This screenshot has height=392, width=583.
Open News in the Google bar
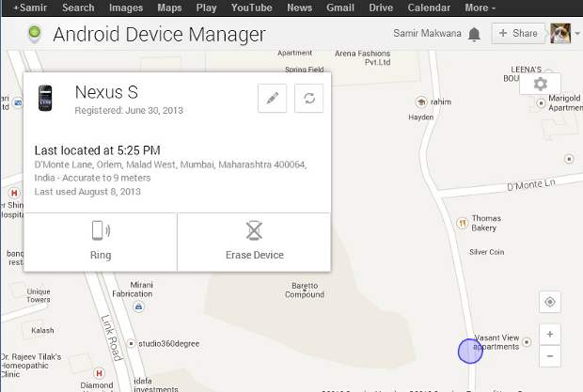point(299,8)
